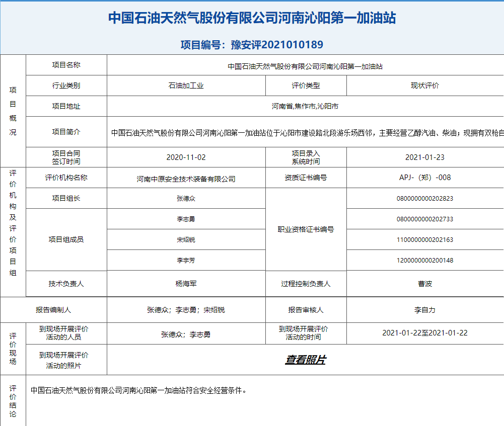This screenshot has width=504, height=426.
Task: Click the page title 中国石油天然气股份有限公司河南沁阳第一加油站
Action: coord(252,18)
